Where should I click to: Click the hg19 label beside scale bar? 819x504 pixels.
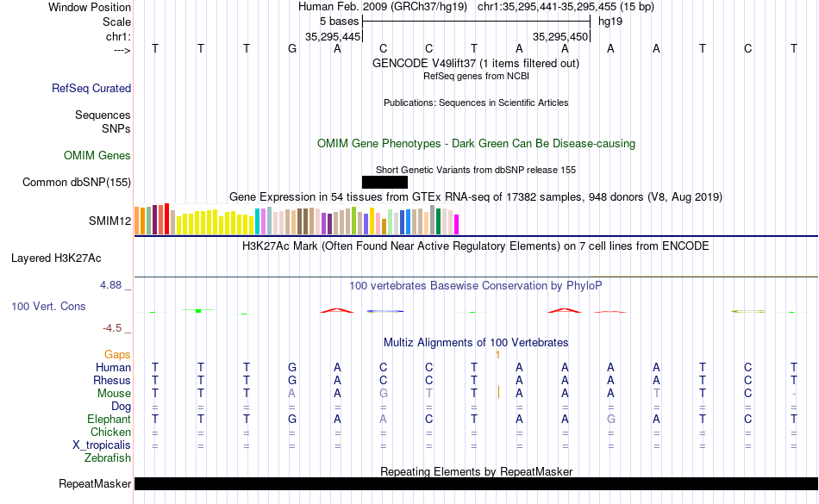610,22
